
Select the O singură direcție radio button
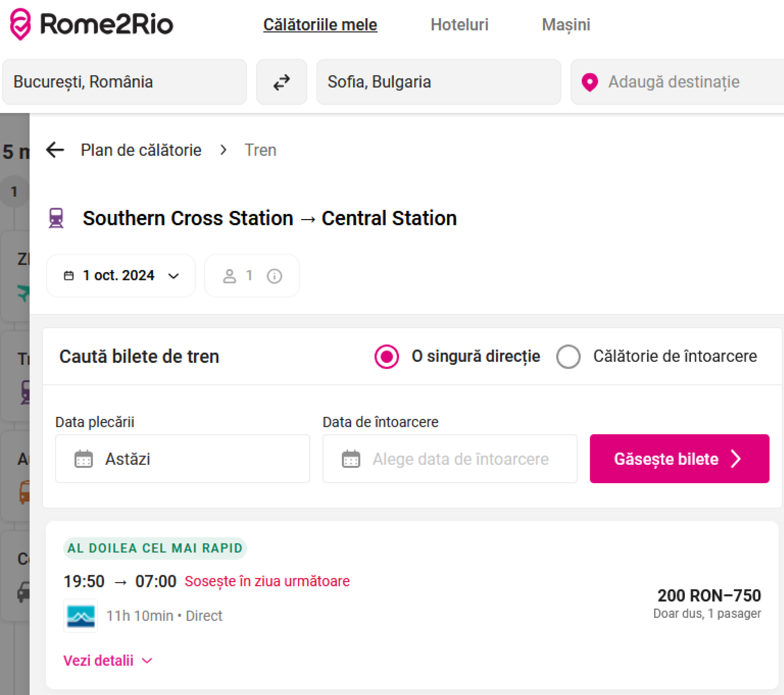(387, 356)
